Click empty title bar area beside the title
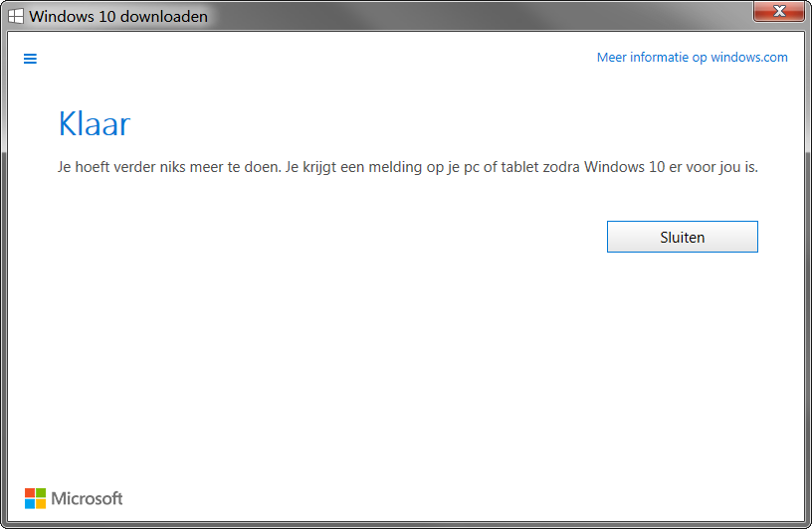Screen dimensions: 812x529 point(466,16)
